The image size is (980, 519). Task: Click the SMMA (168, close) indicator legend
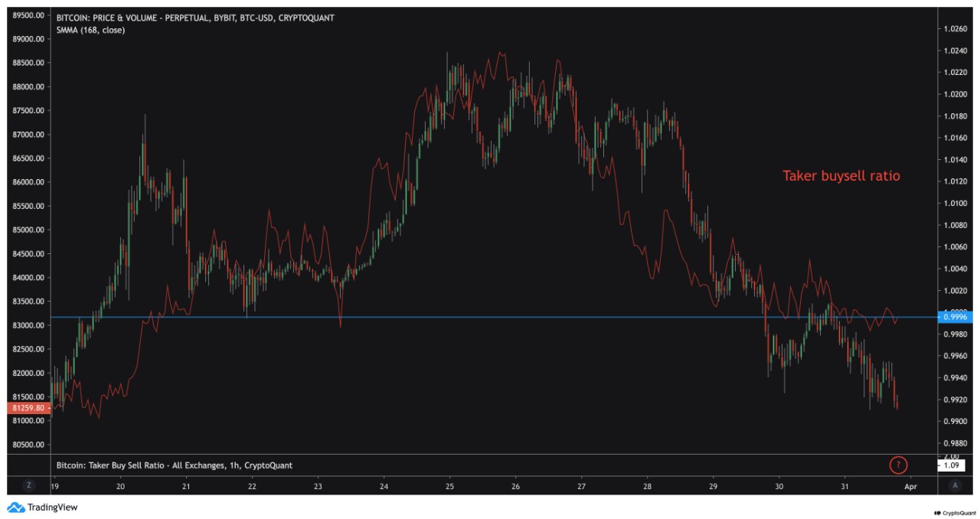pyautogui.click(x=90, y=30)
